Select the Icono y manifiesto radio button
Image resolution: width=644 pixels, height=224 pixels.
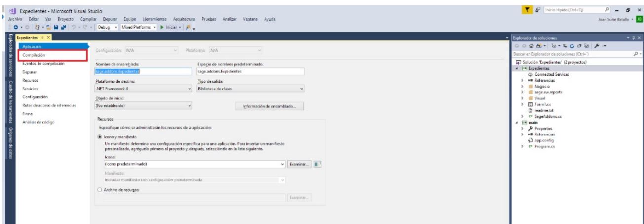point(99,136)
